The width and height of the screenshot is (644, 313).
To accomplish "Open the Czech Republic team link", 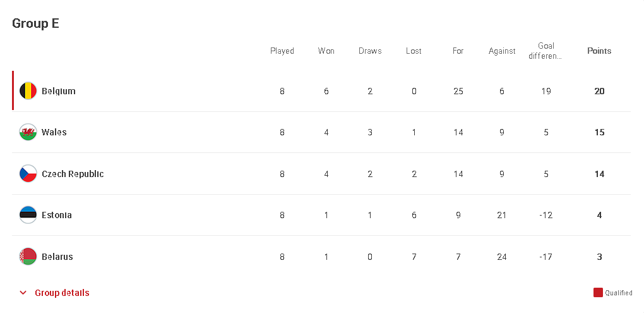I will pyautogui.click(x=73, y=173).
